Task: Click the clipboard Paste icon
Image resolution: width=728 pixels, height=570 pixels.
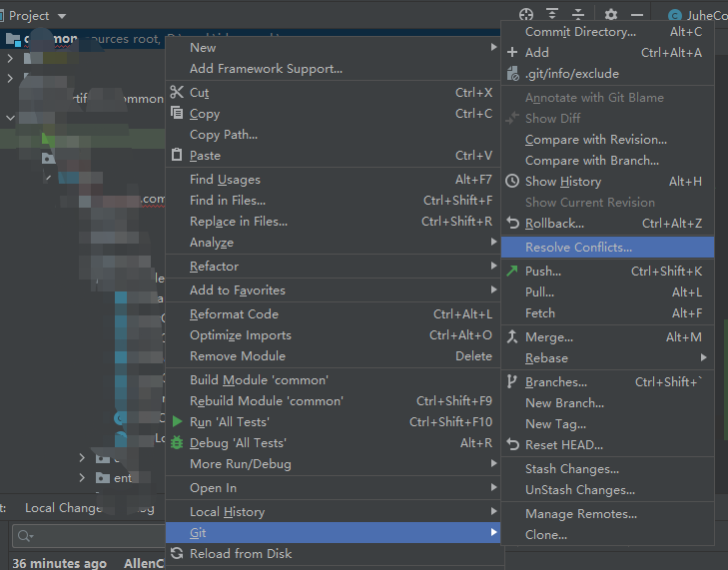Action: [x=177, y=155]
